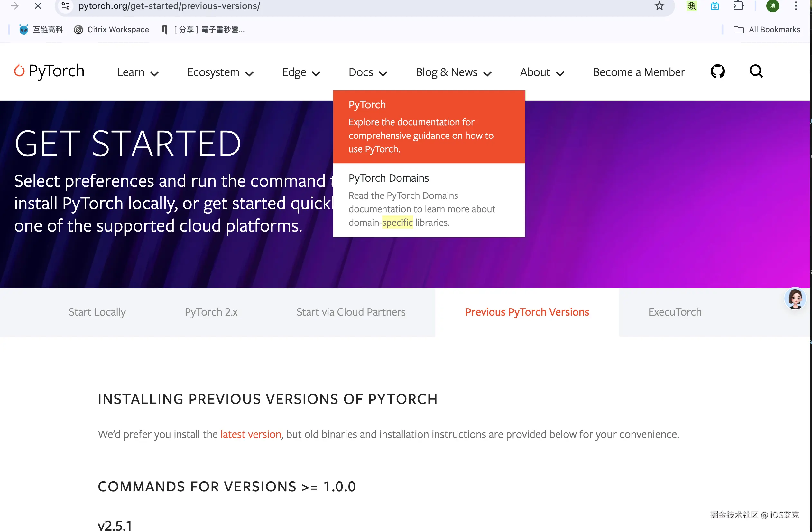Click the green profile avatar icon
Image resolution: width=812 pixels, height=532 pixels.
(x=772, y=6)
